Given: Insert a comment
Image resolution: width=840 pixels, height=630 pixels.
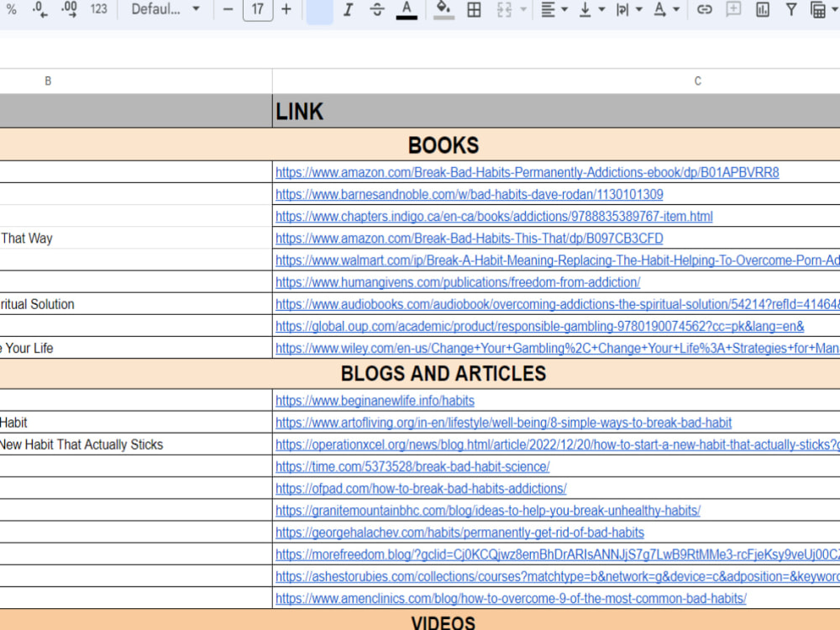Looking at the screenshot, I should (732, 10).
